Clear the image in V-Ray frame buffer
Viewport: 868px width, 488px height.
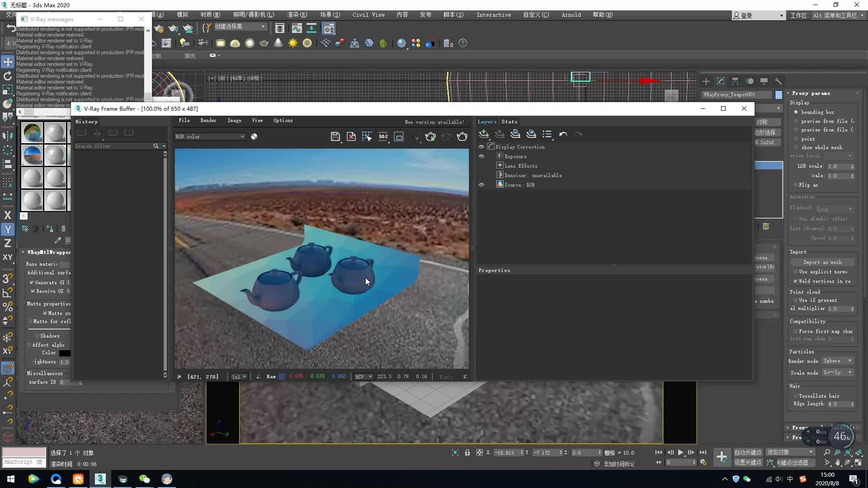tap(351, 137)
